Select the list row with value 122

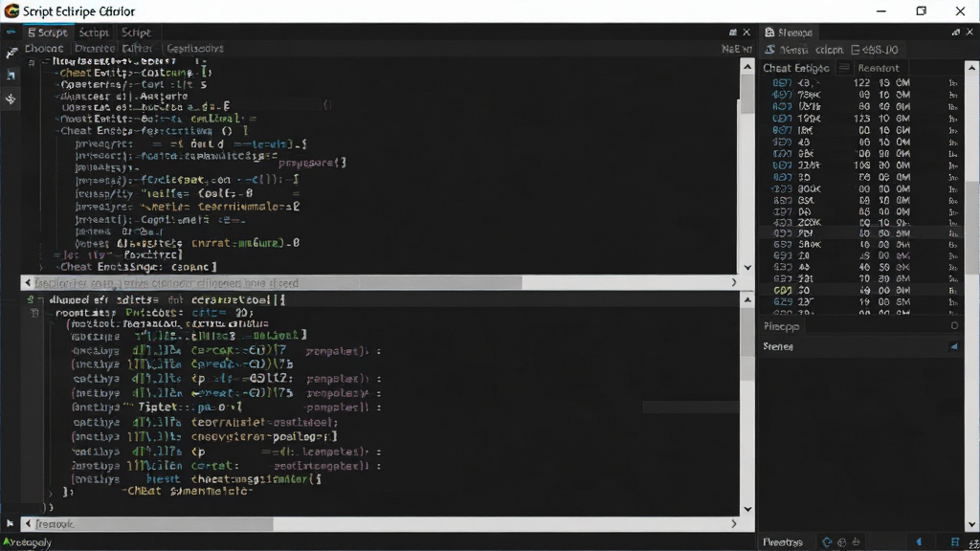click(x=861, y=82)
